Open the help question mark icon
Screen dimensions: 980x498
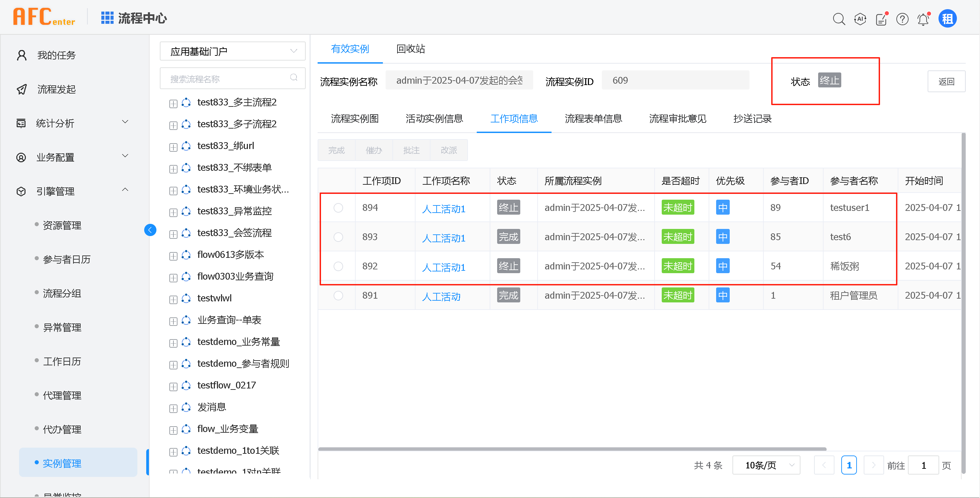click(x=902, y=19)
